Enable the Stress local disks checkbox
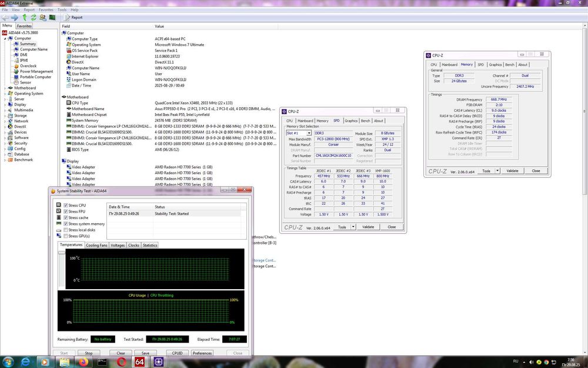 tap(65, 230)
